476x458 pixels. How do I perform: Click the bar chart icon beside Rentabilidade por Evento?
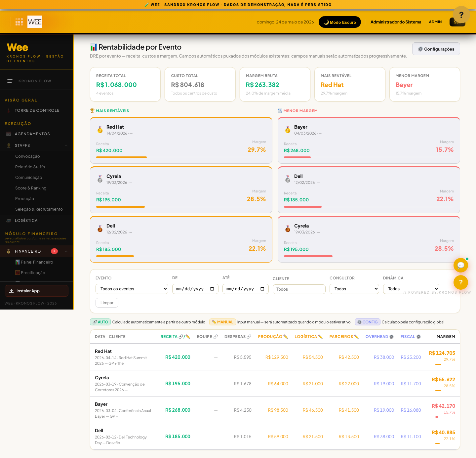tap(94, 47)
